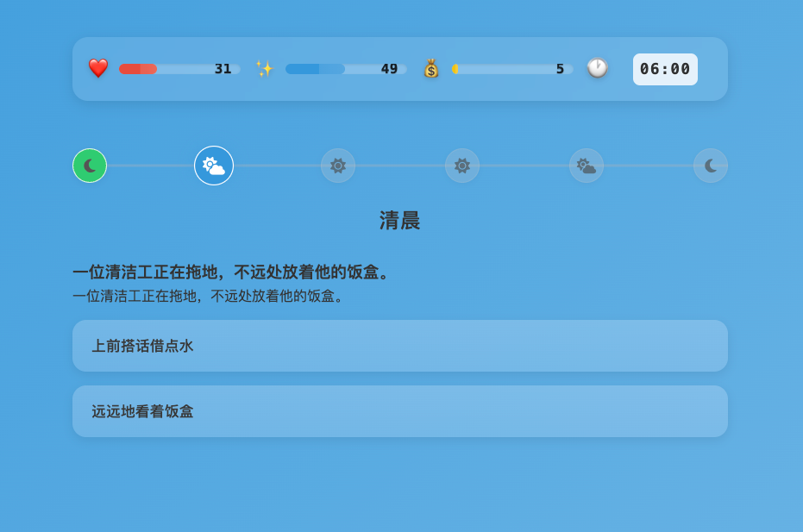Click the 06:00 time display

click(665, 69)
